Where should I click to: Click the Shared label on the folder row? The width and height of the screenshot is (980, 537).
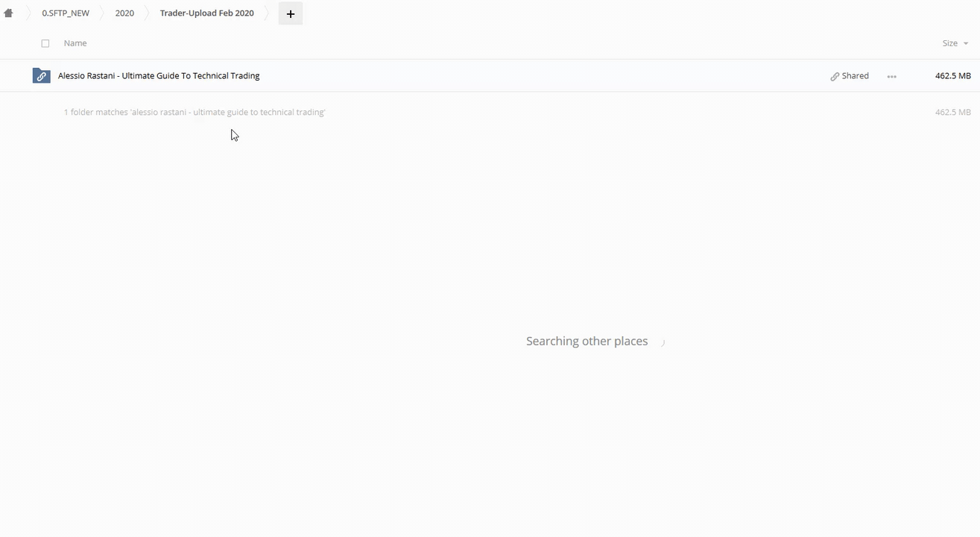point(855,76)
